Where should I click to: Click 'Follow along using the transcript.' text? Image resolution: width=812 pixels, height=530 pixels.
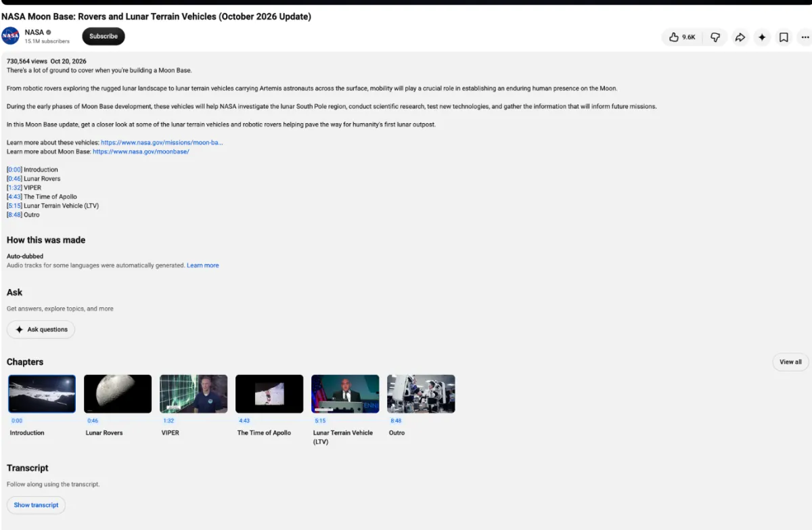(x=53, y=485)
